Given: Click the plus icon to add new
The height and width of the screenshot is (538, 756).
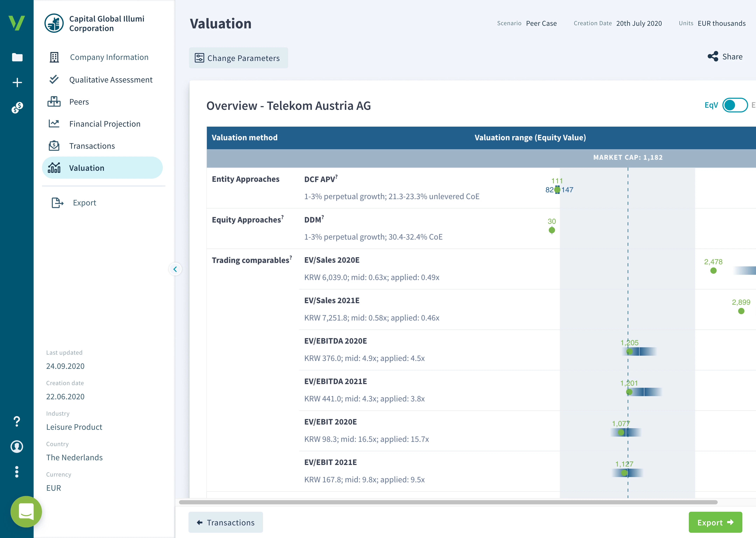Looking at the screenshot, I should (17, 82).
